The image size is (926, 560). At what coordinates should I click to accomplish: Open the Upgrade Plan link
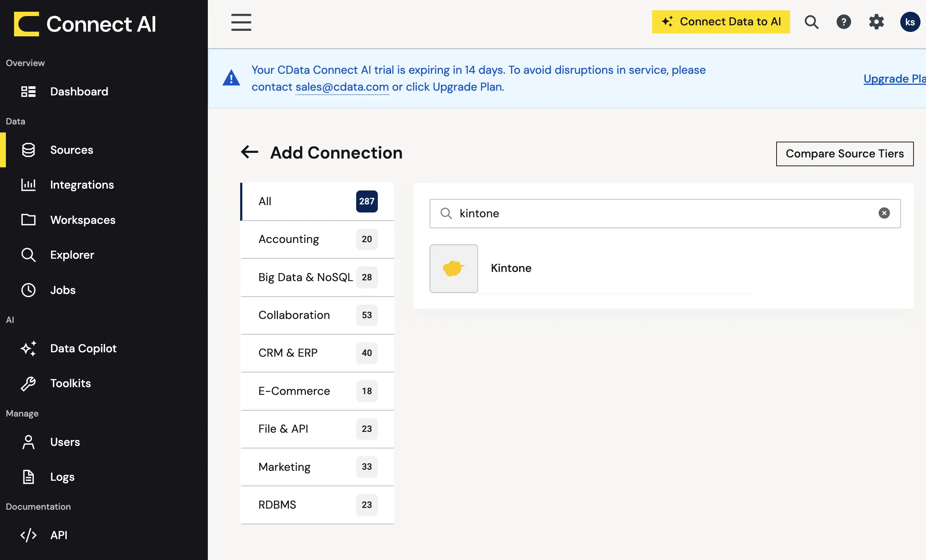click(894, 79)
